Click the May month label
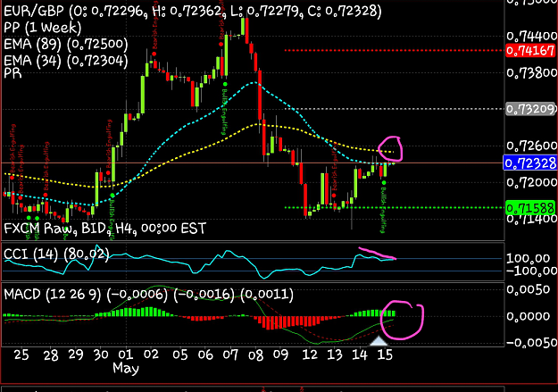This screenshot has width=558, height=392. (x=126, y=369)
